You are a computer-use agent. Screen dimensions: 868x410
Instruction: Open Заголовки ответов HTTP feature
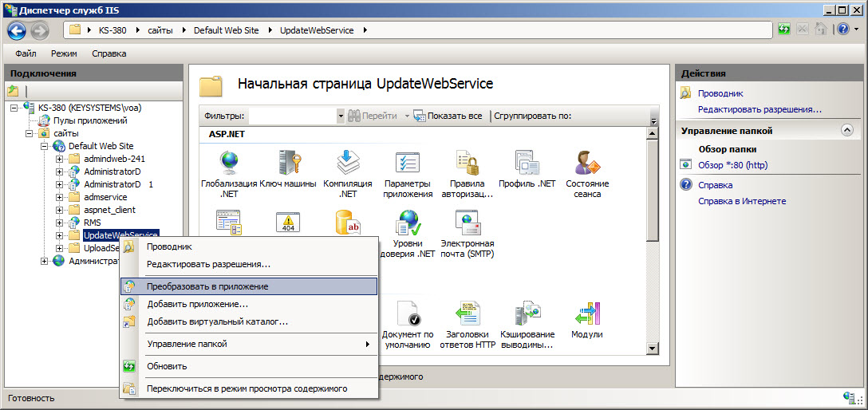pyautogui.click(x=468, y=324)
